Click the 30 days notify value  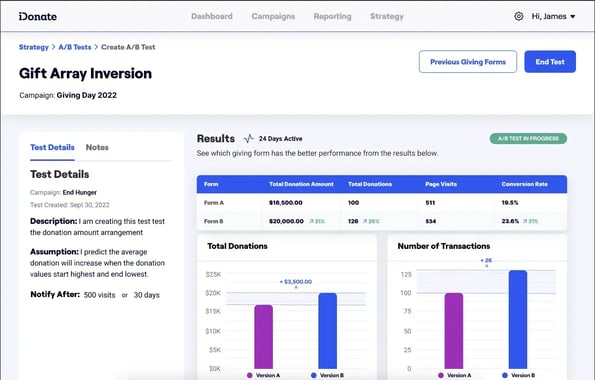point(146,295)
